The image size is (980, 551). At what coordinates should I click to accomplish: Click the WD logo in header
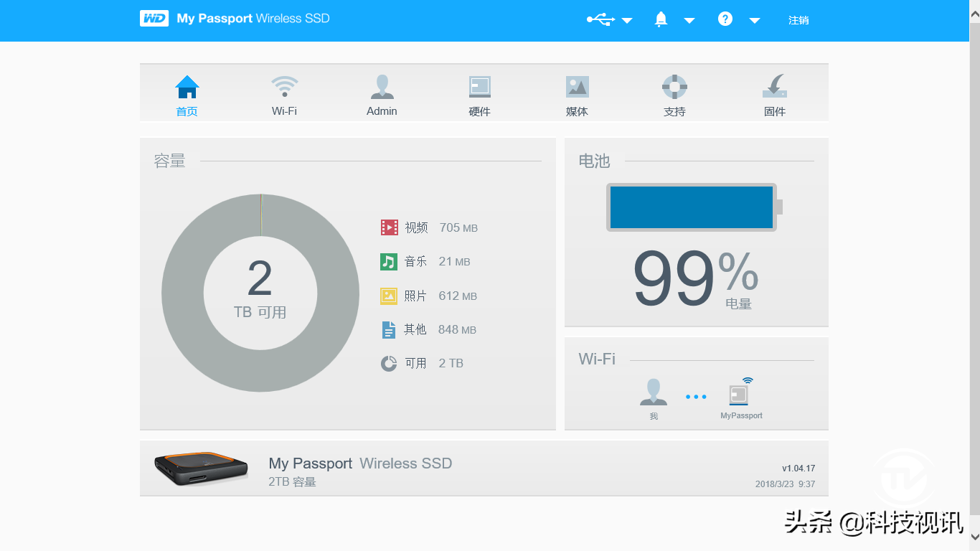click(154, 19)
